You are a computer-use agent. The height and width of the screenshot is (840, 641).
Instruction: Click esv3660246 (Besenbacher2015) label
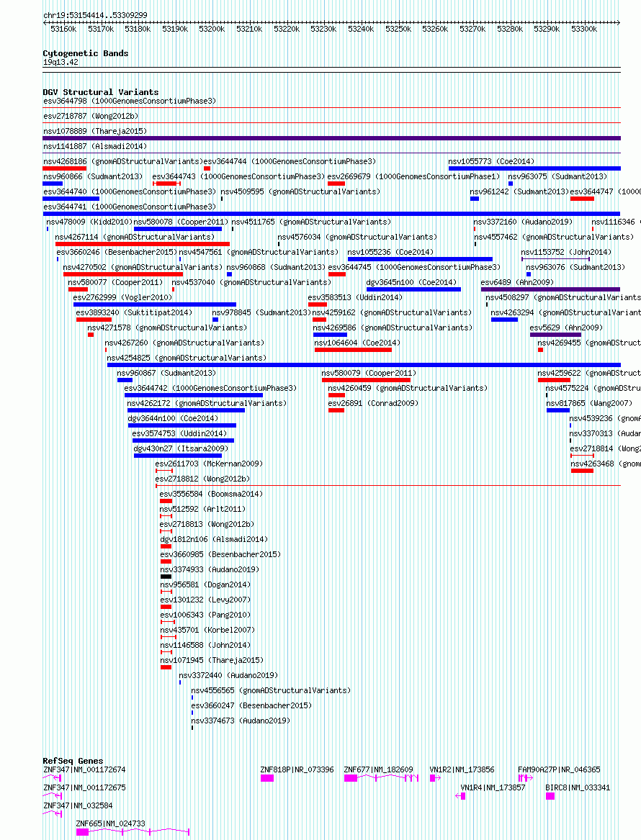point(117,252)
